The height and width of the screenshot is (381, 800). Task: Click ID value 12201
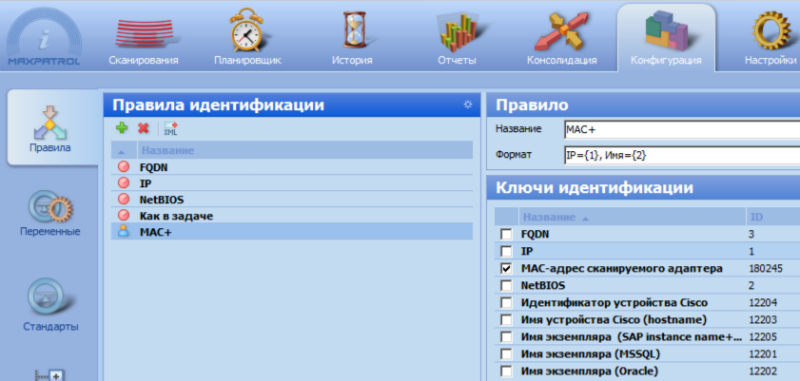pyautogui.click(x=763, y=354)
